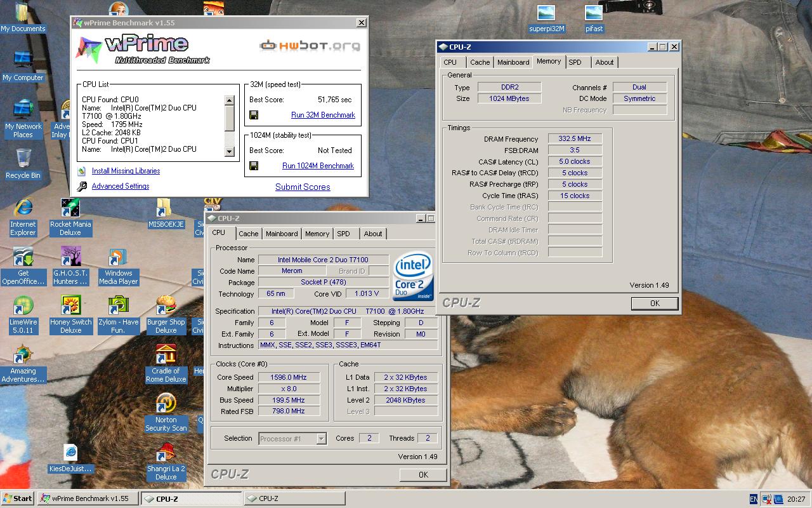Launch Honey Switch Deluxe icon

(x=70, y=315)
